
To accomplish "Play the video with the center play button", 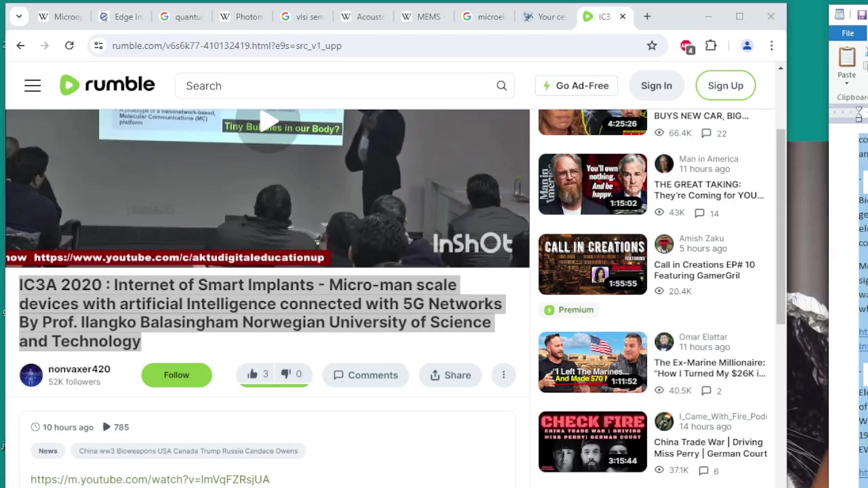I will coord(269,123).
